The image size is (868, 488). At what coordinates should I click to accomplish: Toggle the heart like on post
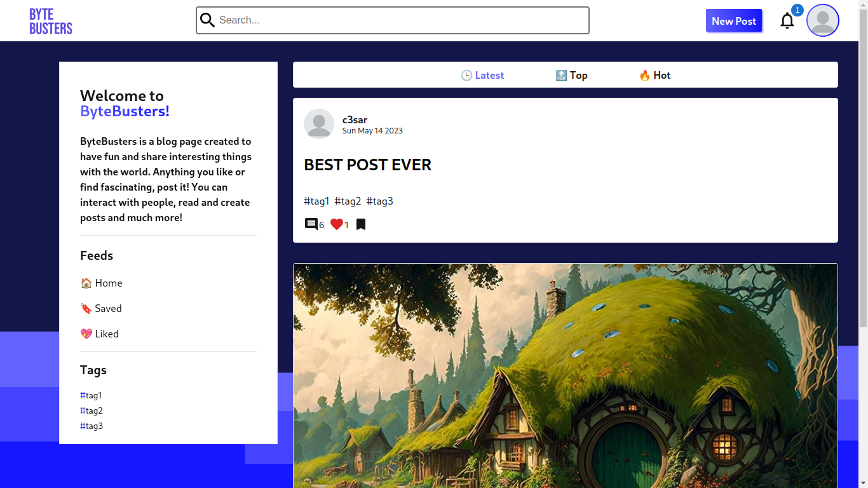tap(337, 224)
